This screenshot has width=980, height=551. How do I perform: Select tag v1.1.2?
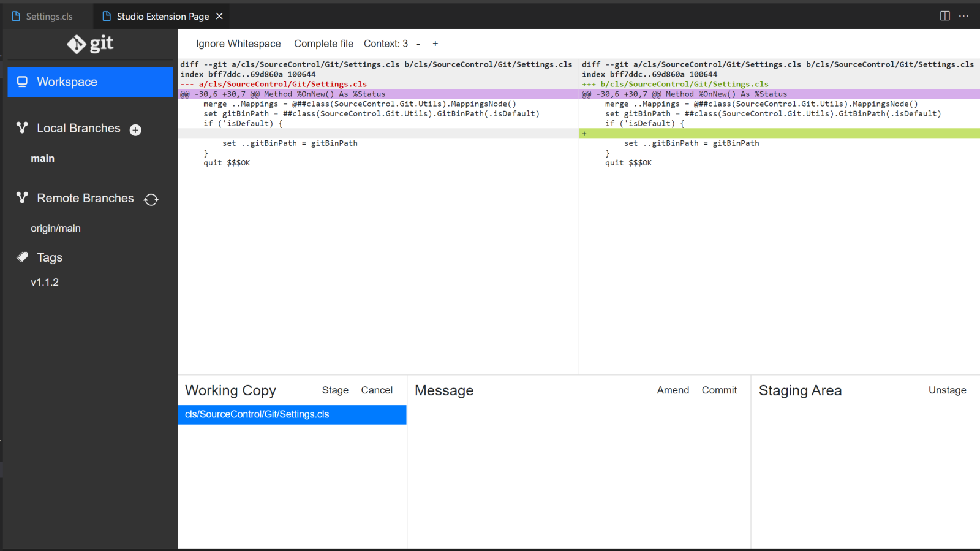(x=45, y=282)
